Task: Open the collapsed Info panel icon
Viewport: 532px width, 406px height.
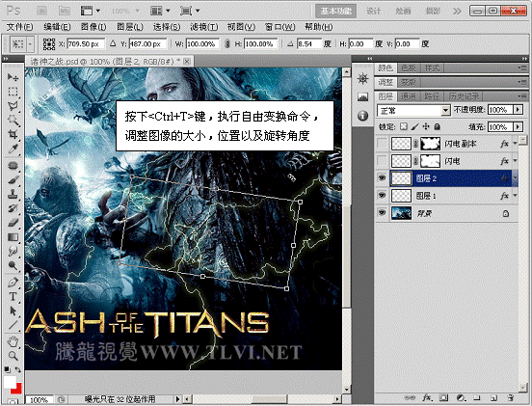Action: 362,116
